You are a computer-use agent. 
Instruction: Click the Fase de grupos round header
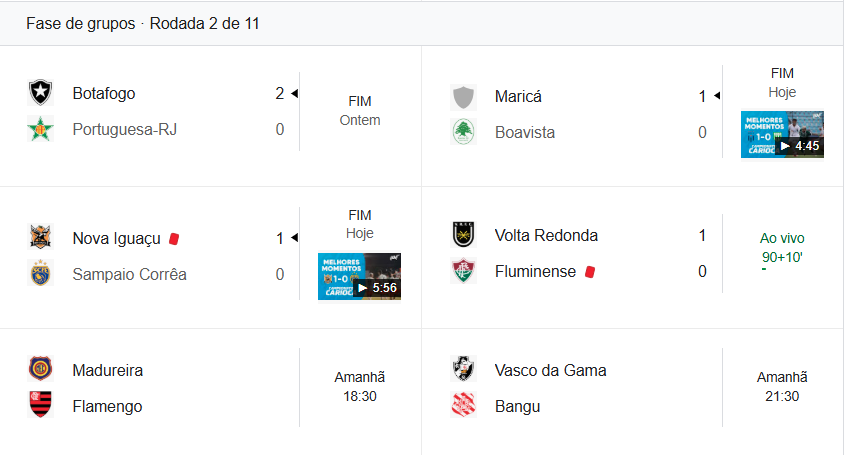143,24
